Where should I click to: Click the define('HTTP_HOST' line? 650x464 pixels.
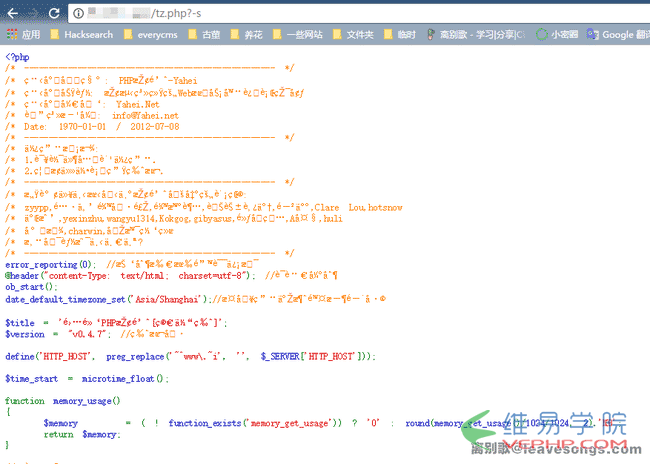point(190,356)
